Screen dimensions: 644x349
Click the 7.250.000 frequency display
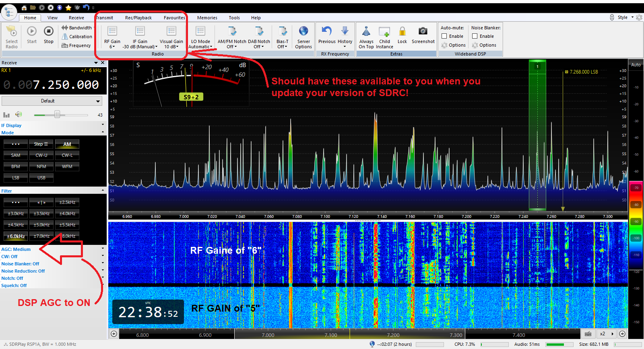pyautogui.click(x=66, y=85)
